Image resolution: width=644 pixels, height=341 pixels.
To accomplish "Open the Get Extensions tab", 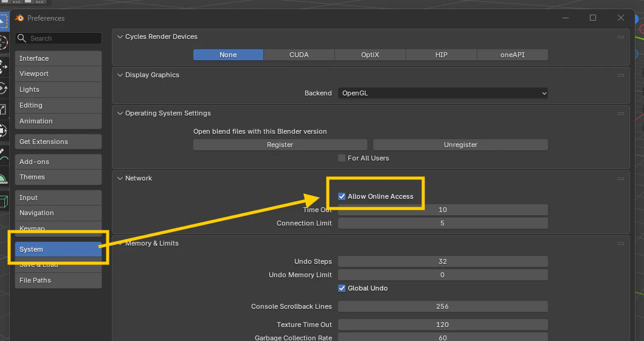I will (58, 142).
